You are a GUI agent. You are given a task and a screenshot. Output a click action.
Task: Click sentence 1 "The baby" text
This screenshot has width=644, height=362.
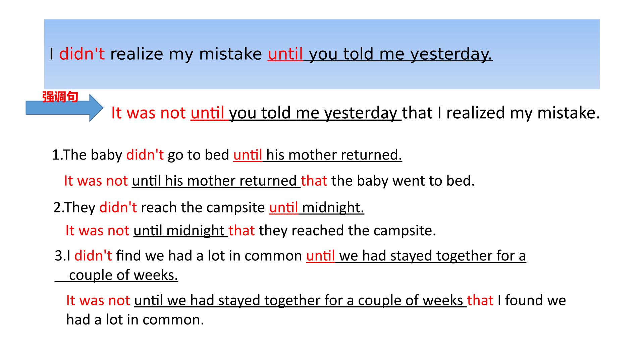point(92,155)
